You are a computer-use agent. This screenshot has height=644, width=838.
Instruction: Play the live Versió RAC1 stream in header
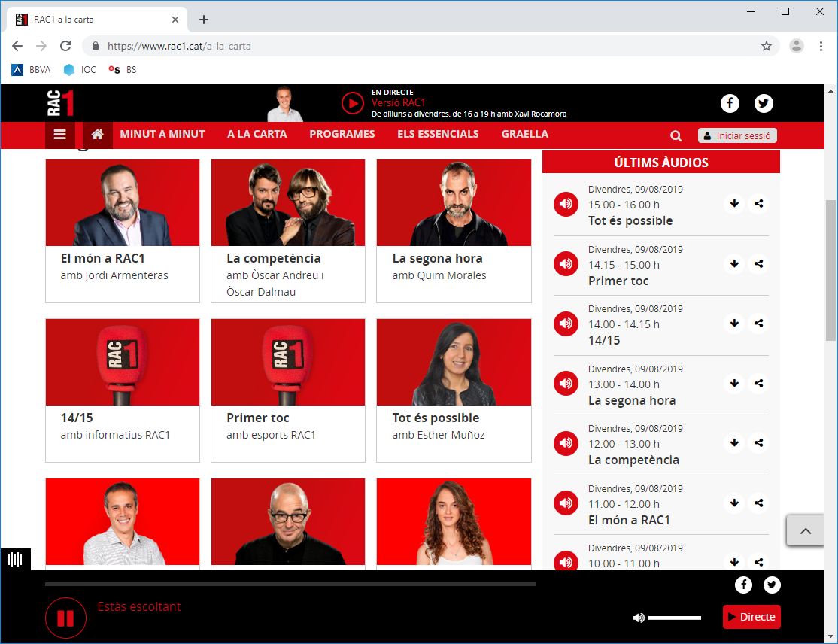pyautogui.click(x=352, y=103)
